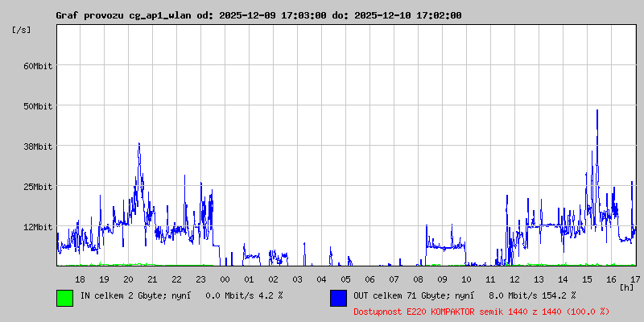Click the 12 hour tick label
644x322 pixels.
tap(514, 279)
